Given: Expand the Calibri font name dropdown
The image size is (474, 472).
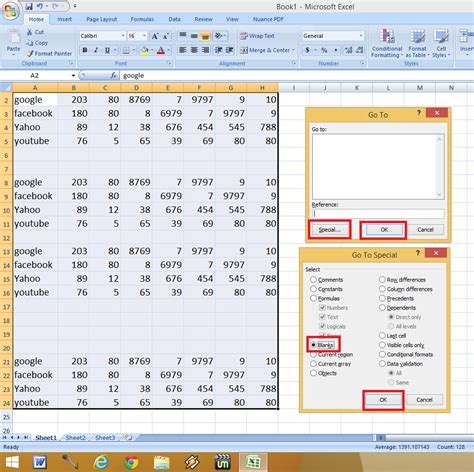Looking at the screenshot, I should pos(123,36).
